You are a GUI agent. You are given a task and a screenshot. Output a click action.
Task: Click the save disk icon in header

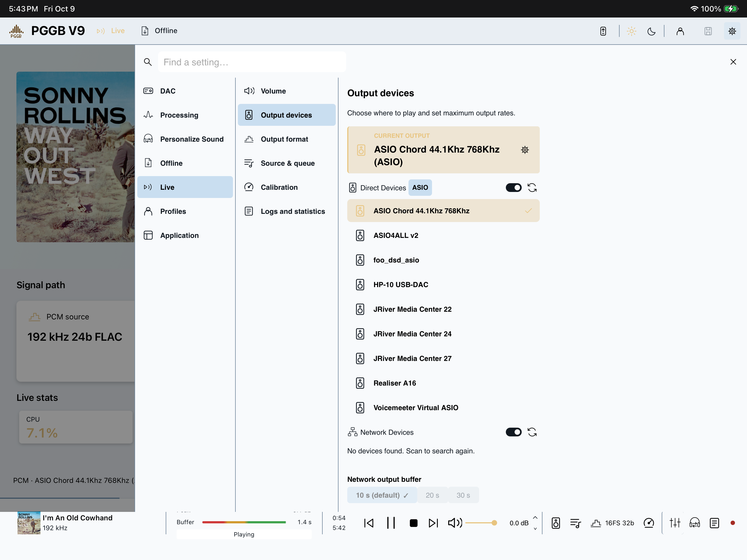pyautogui.click(x=708, y=31)
